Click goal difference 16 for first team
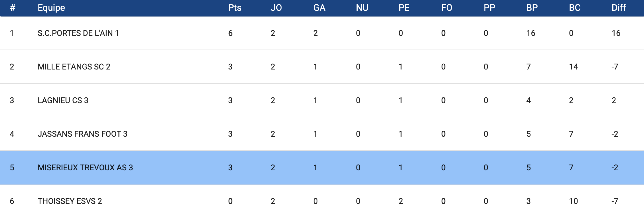 point(616,33)
